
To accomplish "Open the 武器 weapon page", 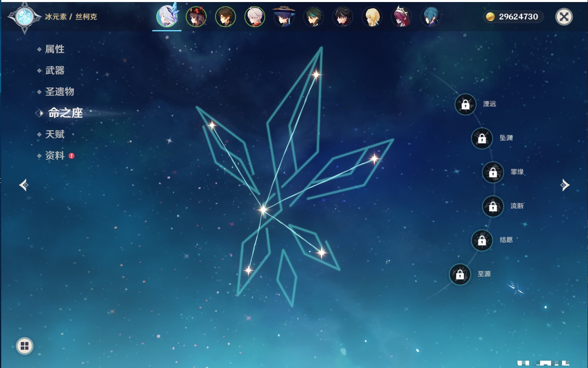I will coord(55,70).
